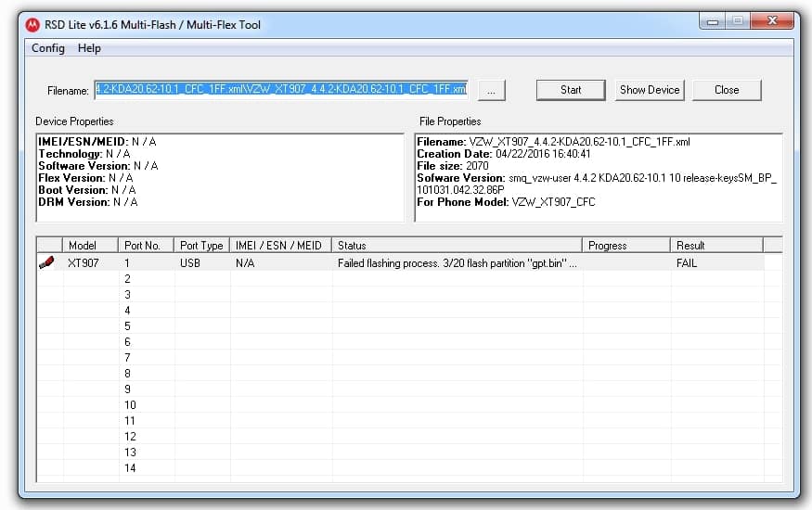Click the Model column header
Viewport: 812px width, 510px height.
pos(90,245)
